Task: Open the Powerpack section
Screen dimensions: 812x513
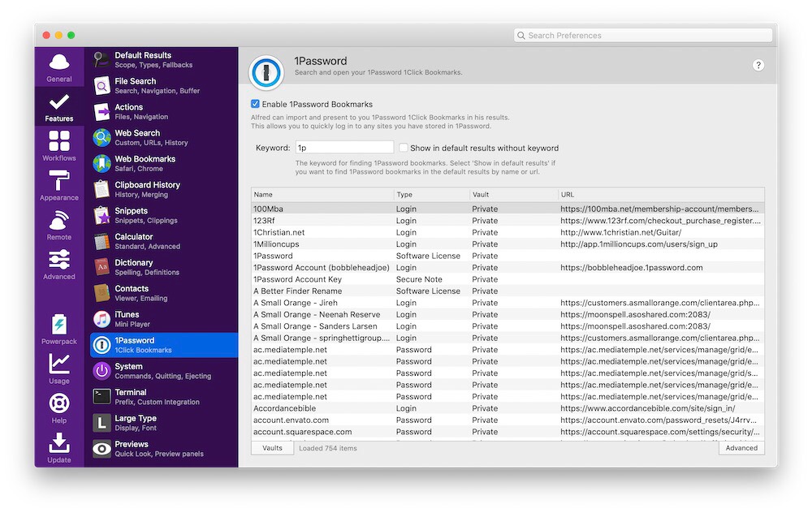Action: [x=59, y=330]
